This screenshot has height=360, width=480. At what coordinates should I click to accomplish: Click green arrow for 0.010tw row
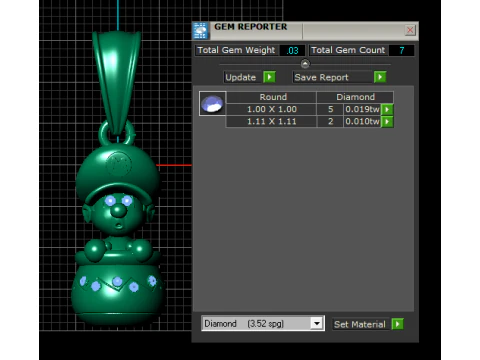387,121
